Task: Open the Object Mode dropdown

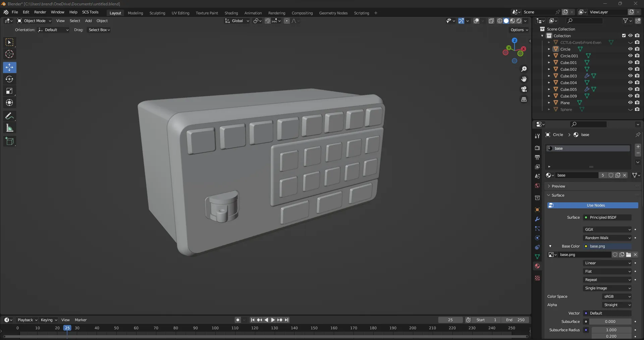Action: 35,21
